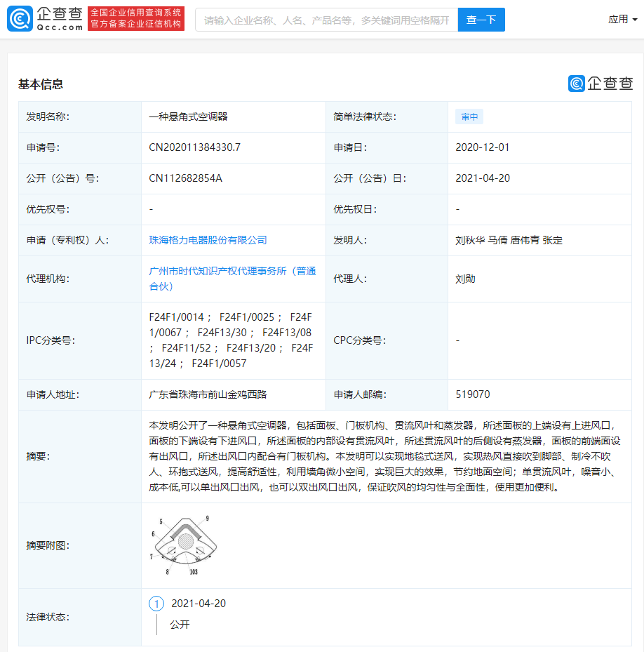Viewport: 644px width, 652px height.
Task: Open applicant link 珠海格力电器股份有限公司
Action: 208,240
